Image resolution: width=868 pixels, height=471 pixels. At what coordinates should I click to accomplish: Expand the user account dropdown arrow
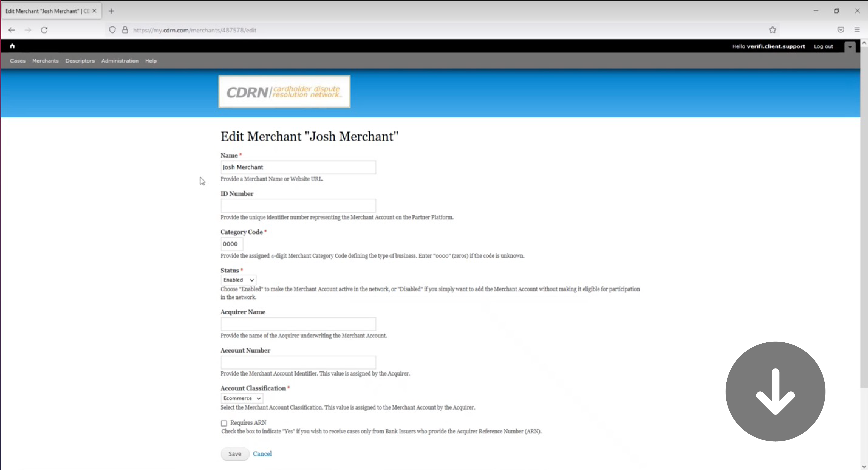tap(850, 47)
